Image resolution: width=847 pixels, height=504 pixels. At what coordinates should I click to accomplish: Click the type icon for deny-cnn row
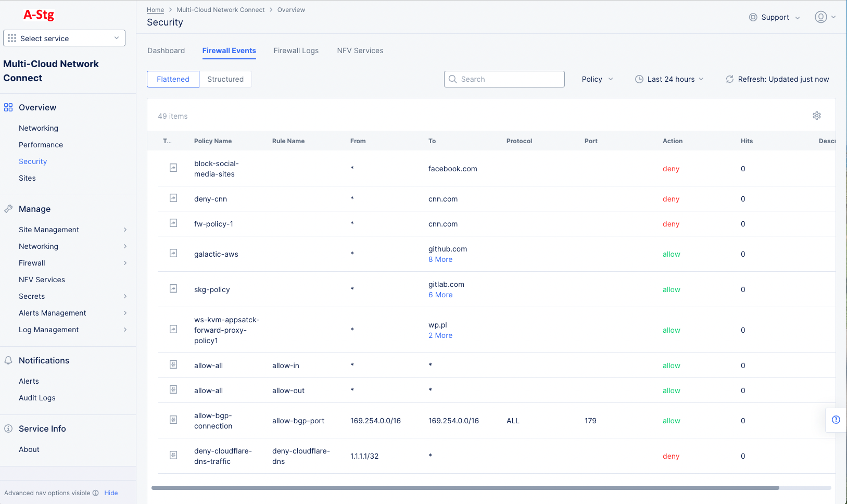click(x=173, y=198)
